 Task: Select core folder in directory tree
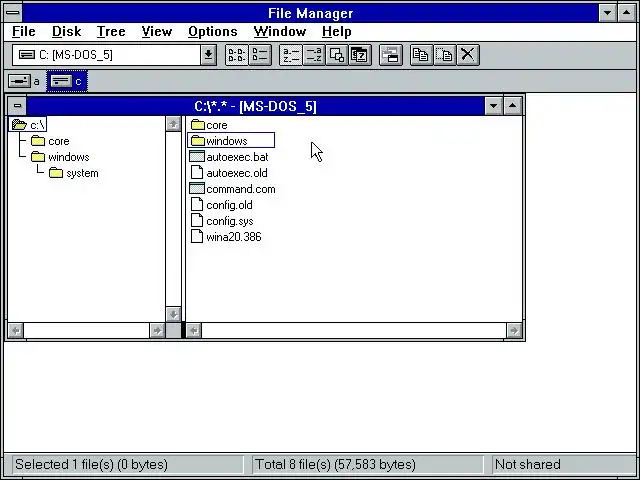click(50, 141)
